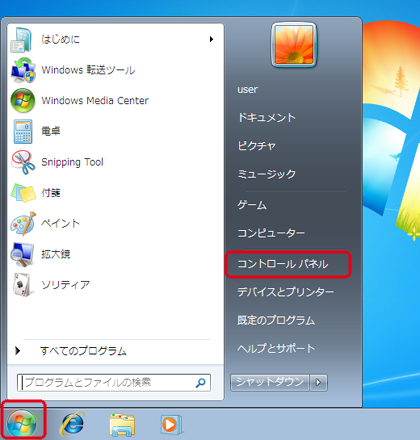Expand the はじめに submenu arrow
Viewport: 420px width, 440px height.
pos(211,39)
